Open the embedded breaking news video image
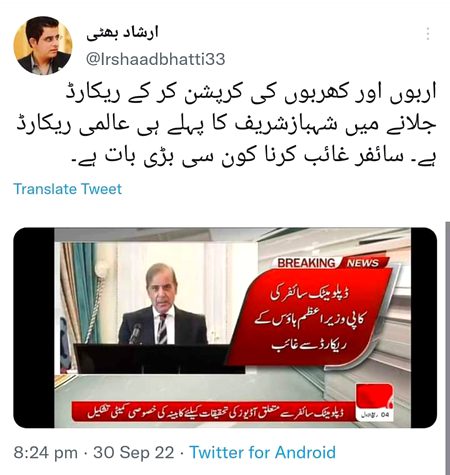 225,327
